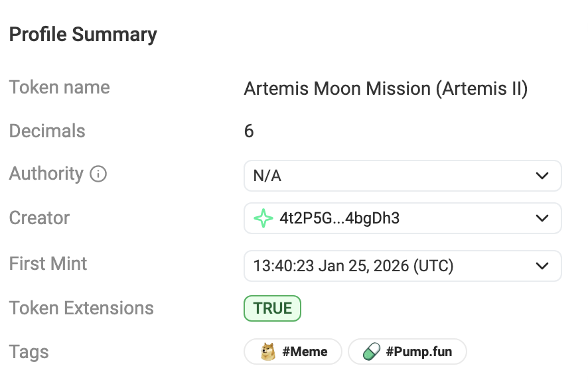The height and width of the screenshot is (382, 588).
Task: Click the Authority info icon
Action: (98, 174)
